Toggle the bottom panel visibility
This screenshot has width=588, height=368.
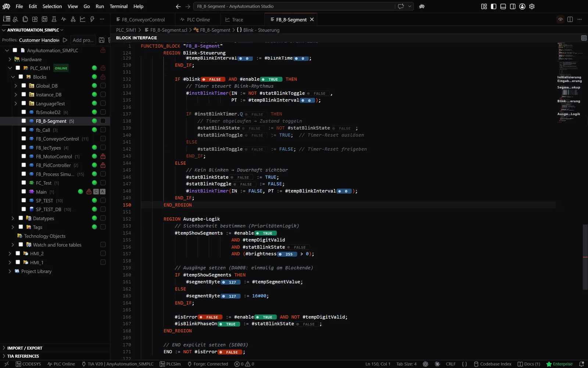point(503,6)
